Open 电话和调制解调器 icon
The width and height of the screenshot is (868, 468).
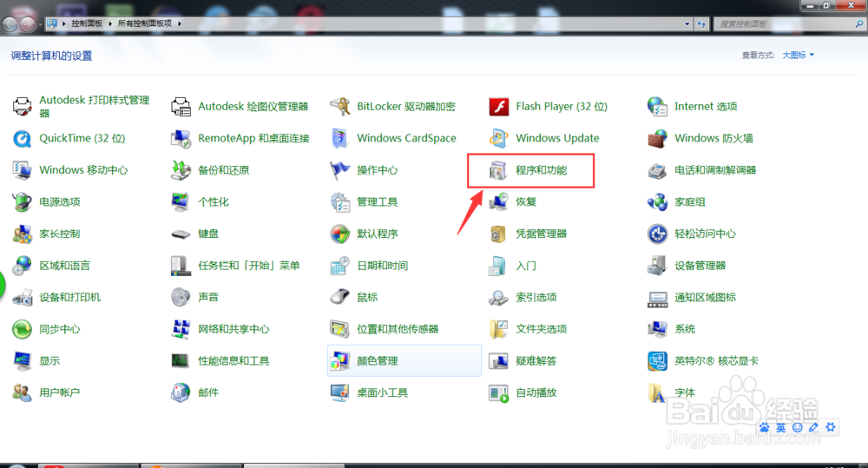click(x=657, y=170)
